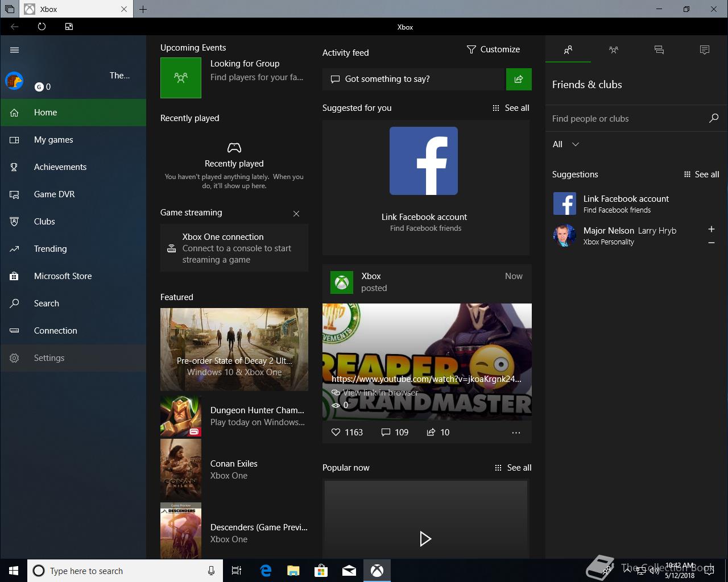Open more options ellipsis on post
This screenshot has width=728, height=582.
pyautogui.click(x=516, y=433)
